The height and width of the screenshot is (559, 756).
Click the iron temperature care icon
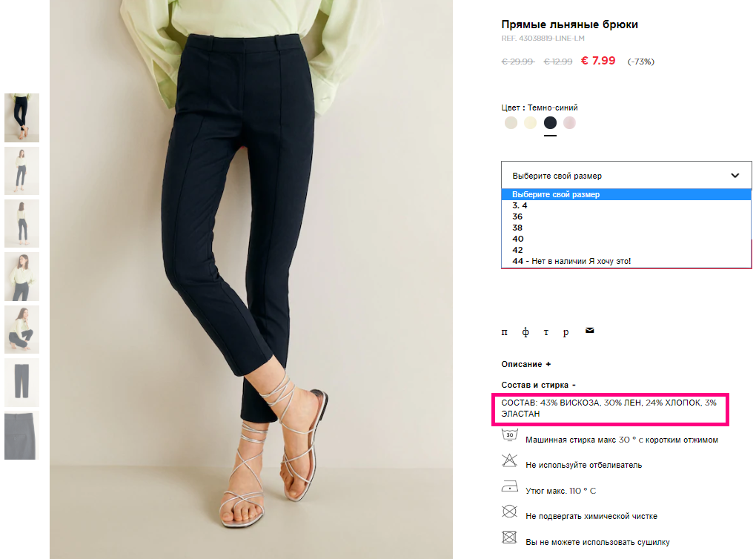[x=510, y=486]
